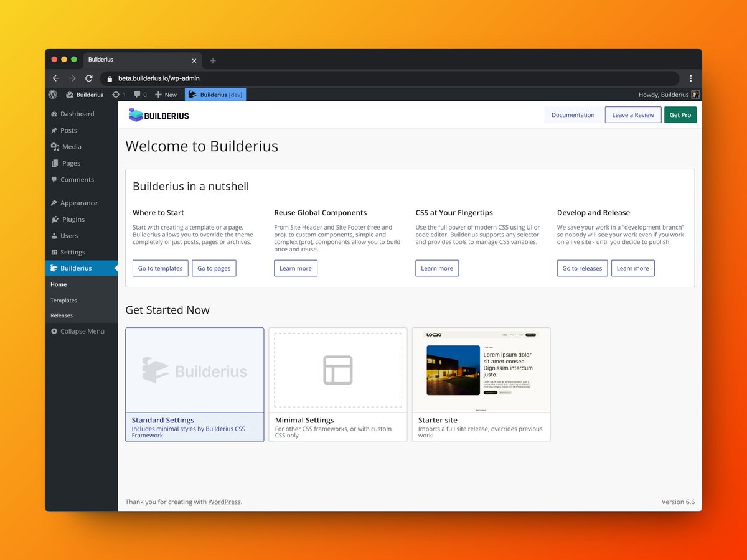Open the Documentation link
The image size is (747, 560).
pyautogui.click(x=573, y=114)
